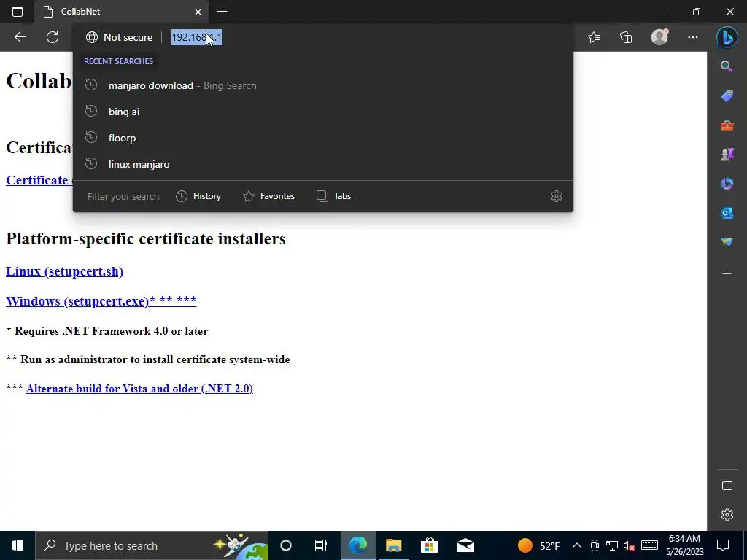The image size is (747, 560).
Task: Select 'manjaro download' recent search
Action: [x=323, y=86]
